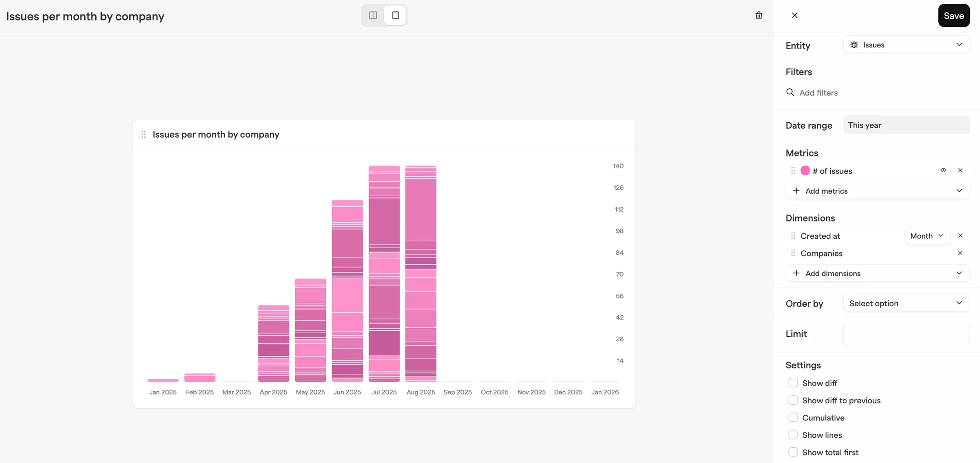Grab drag handle of # of issues metric

pyautogui.click(x=793, y=171)
